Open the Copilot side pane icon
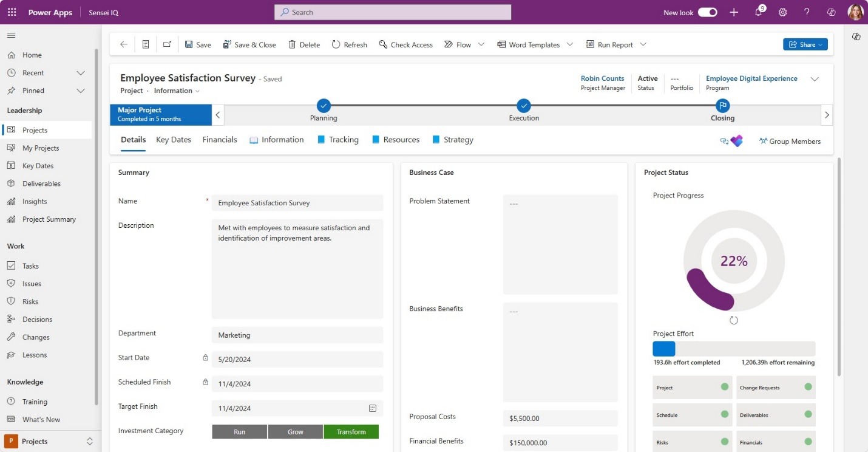 click(x=856, y=36)
